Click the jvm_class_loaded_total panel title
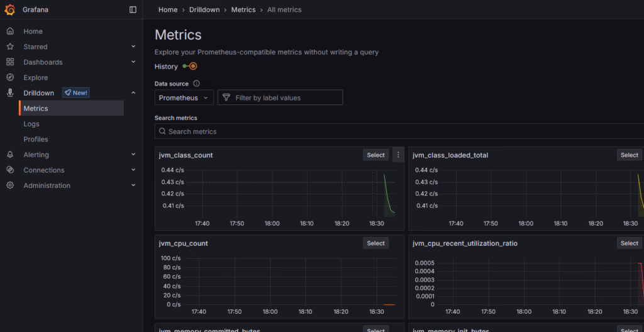Viewport: 644px width, 332px height. (450, 155)
